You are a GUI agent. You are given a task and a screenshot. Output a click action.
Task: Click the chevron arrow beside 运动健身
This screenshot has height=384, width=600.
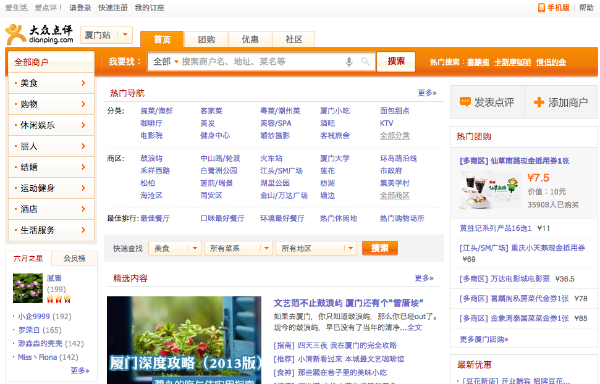(83, 188)
